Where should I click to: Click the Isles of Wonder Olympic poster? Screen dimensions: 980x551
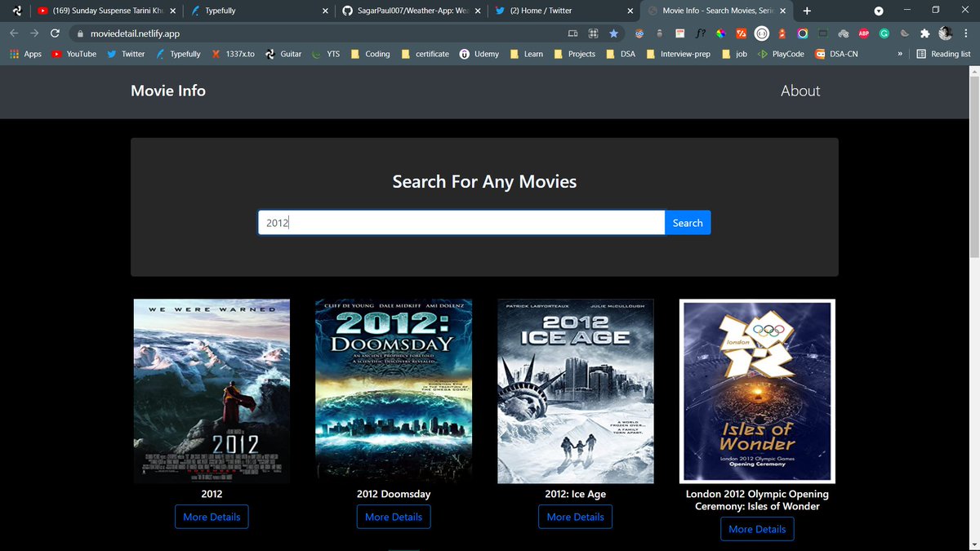(758, 392)
